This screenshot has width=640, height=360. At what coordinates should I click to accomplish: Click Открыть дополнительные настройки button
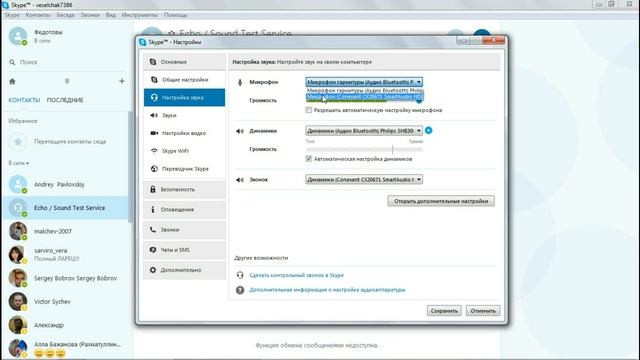441,201
